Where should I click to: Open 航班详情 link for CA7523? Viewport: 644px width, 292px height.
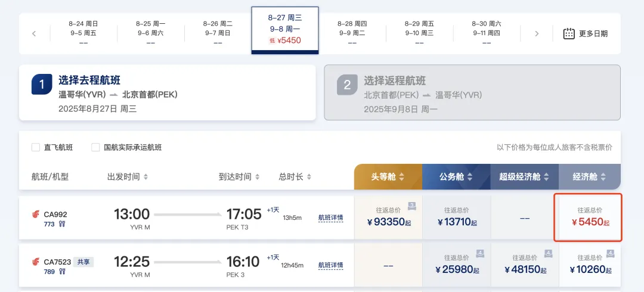(x=330, y=265)
